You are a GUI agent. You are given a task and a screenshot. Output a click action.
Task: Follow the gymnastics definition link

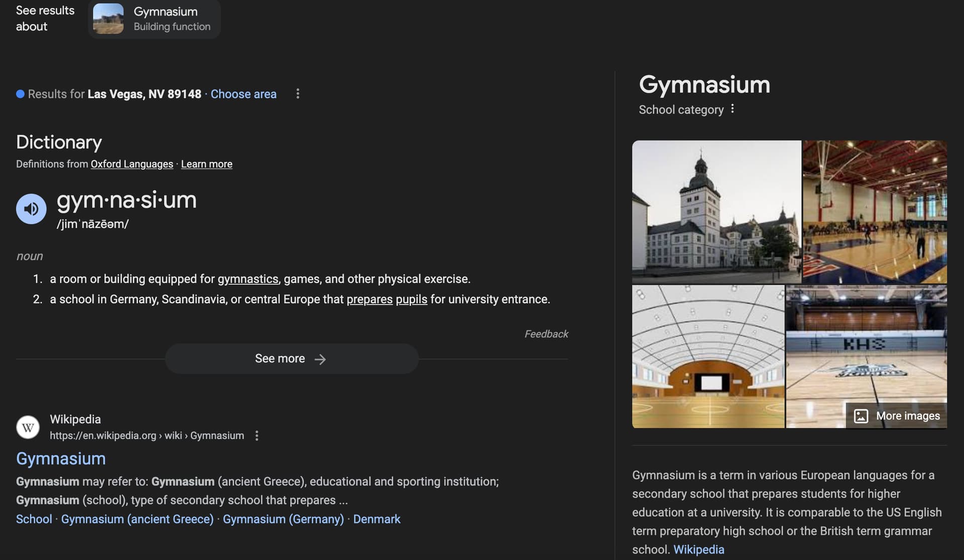tap(248, 279)
